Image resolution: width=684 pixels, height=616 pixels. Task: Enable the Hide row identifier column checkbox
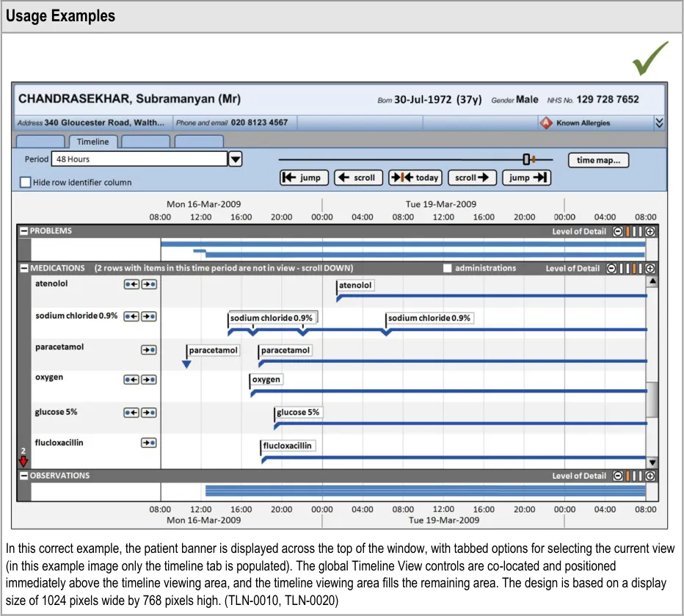[x=26, y=182]
